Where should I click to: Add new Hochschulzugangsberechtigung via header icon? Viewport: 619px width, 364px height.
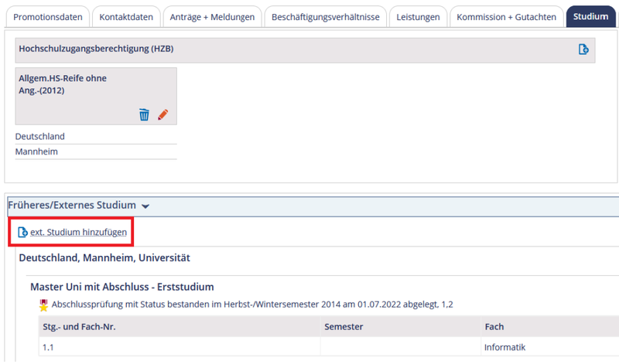(x=583, y=49)
